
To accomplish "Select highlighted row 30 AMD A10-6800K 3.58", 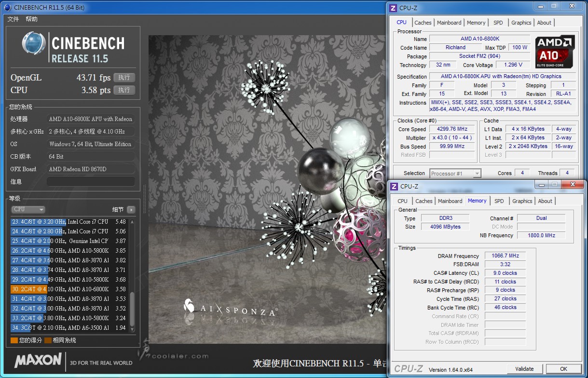I will (69, 289).
